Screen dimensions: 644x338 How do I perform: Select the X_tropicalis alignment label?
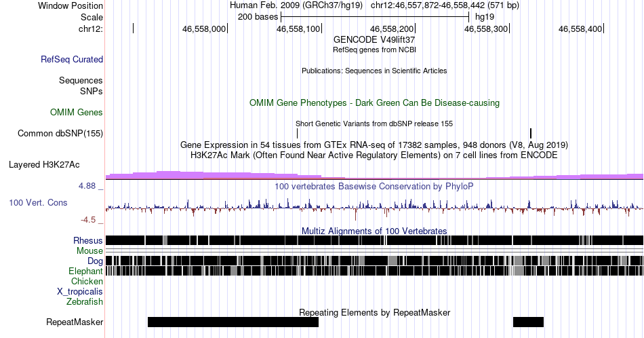[x=80, y=292]
